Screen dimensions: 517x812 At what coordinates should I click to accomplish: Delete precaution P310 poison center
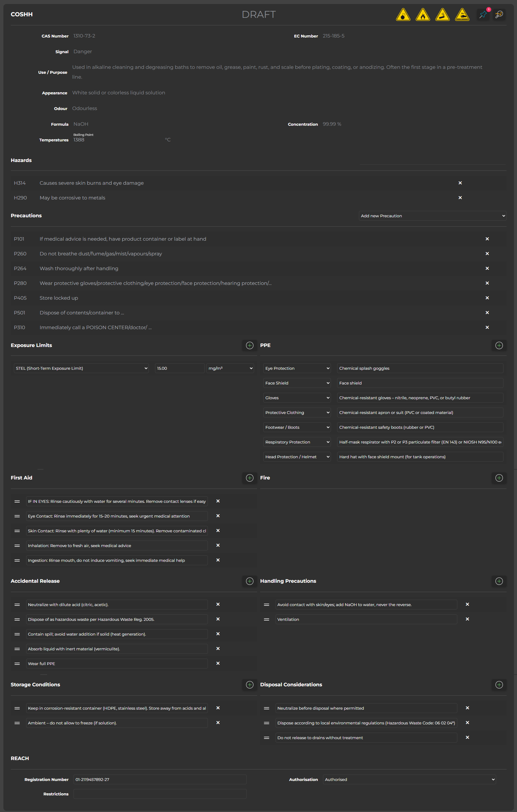(487, 328)
